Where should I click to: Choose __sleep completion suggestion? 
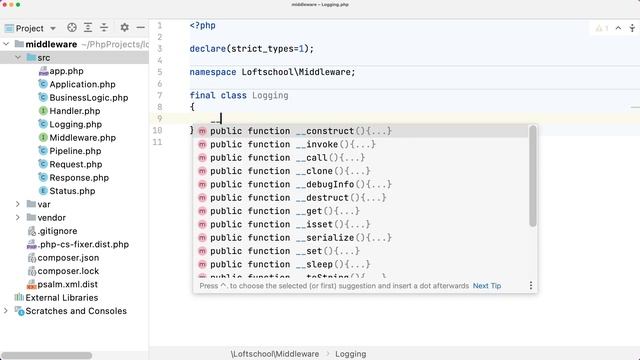pyautogui.click(x=361, y=264)
